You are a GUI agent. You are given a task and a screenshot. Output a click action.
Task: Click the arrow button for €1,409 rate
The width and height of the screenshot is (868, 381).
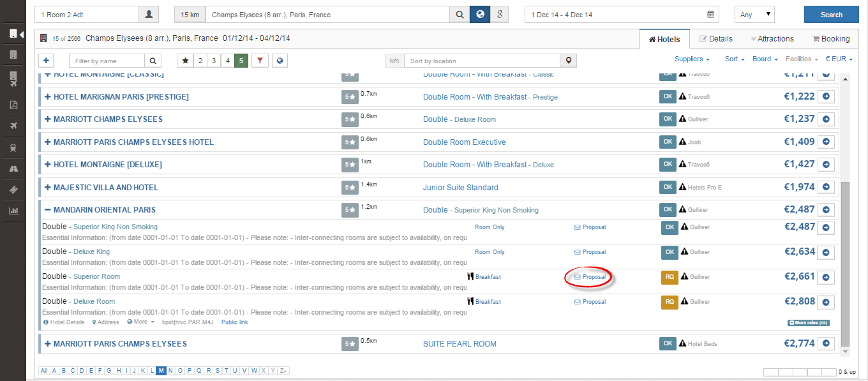click(827, 142)
